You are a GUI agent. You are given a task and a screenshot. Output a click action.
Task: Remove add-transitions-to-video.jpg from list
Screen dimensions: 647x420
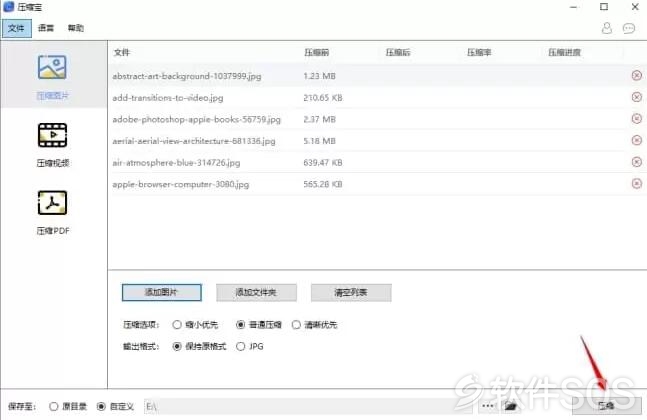point(637,97)
